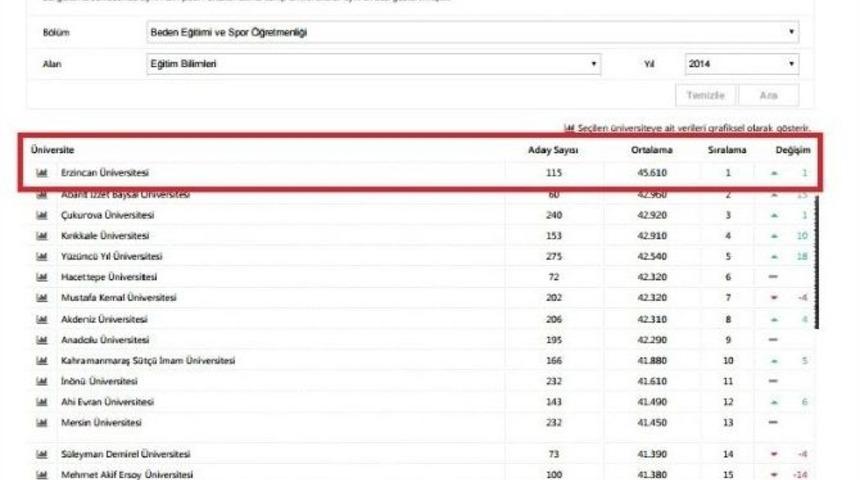
Task: Open the Yıl 2014 dropdown
Action: (741, 64)
